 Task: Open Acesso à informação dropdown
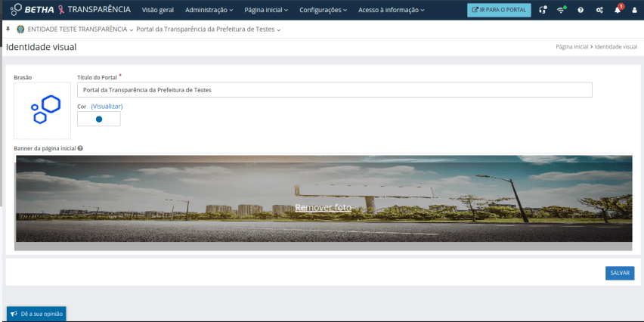[391, 10]
